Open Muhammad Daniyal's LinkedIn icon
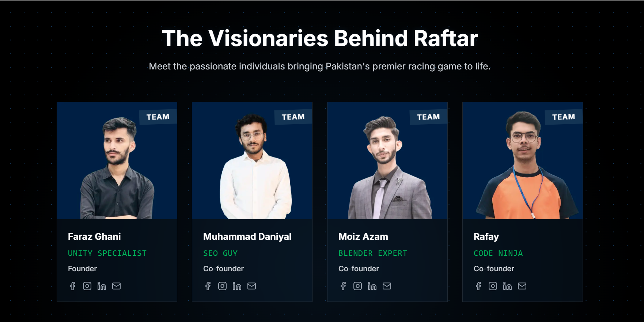Viewport: 644px width, 322px height. click(x=237, y=286)
